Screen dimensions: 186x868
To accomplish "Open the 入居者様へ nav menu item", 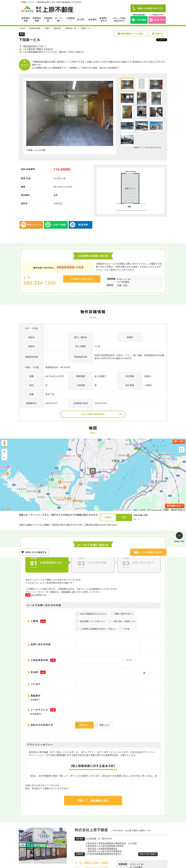I will pos(70,20).
